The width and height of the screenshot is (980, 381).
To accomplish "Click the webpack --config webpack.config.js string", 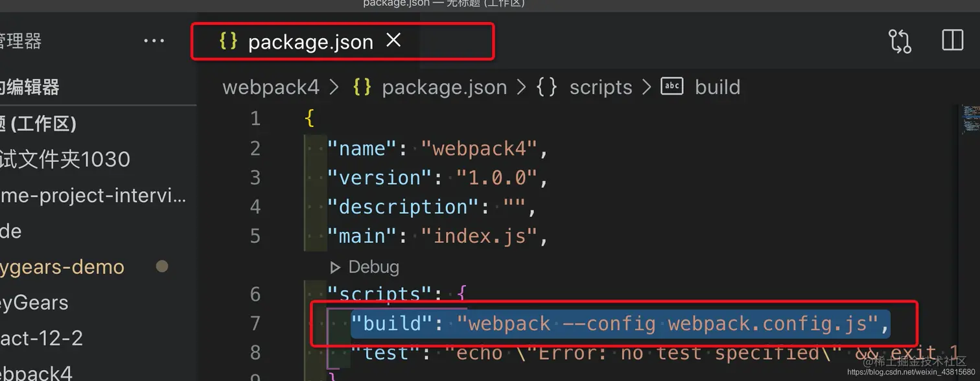I will [x=668, y=323].
